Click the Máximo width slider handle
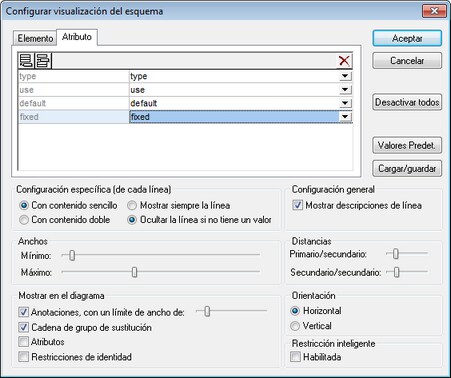Screen dimensions: 451x378 134,272
